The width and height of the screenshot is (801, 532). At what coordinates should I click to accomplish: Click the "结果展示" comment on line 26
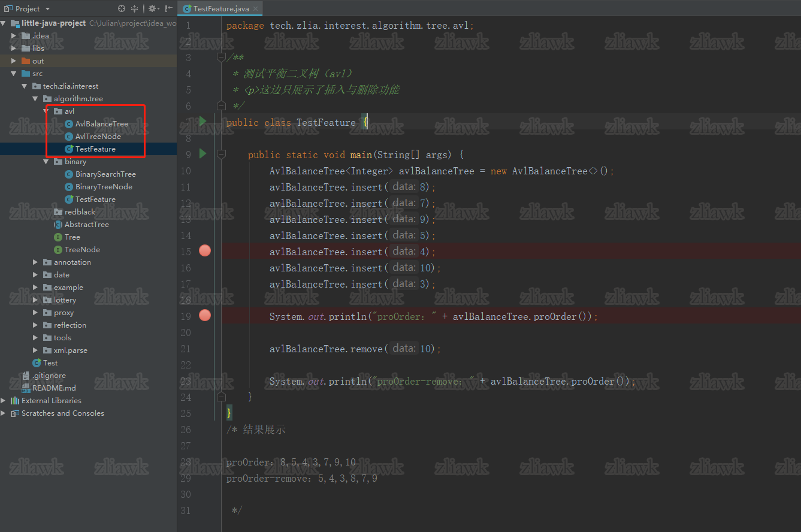coord(264,430)
